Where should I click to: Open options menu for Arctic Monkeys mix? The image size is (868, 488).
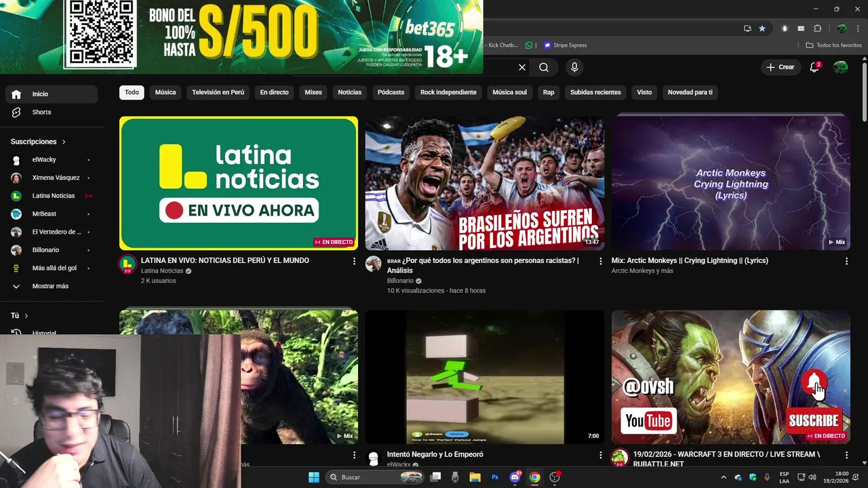click(846, 261)
